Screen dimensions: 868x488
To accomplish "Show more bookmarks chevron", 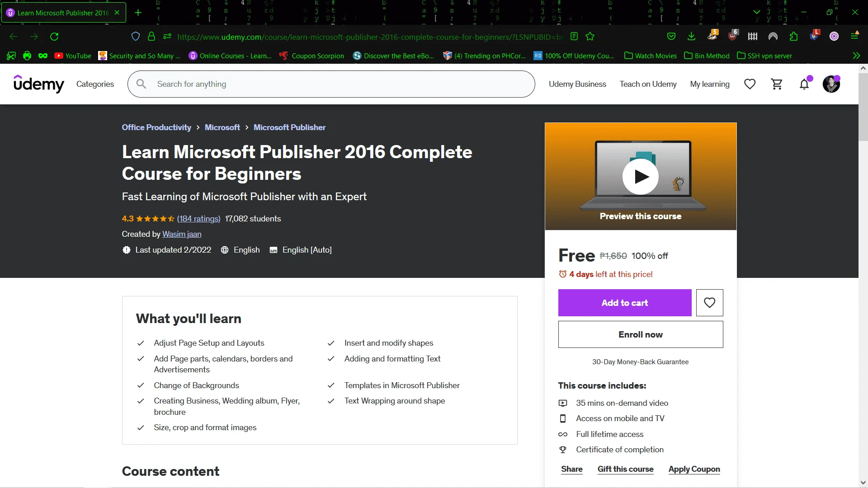I will (x=856, y=56).
